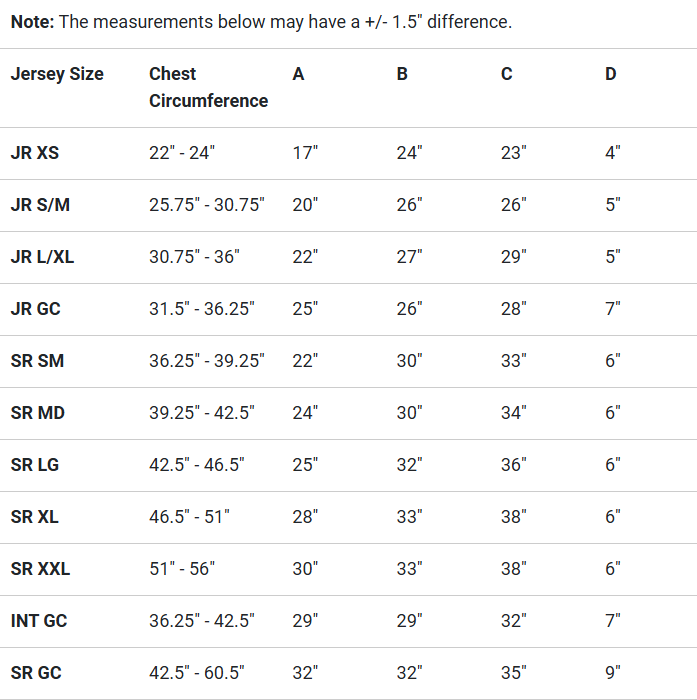Click the SR MD row label
This screenshot has height=700, width=697.
38,413
